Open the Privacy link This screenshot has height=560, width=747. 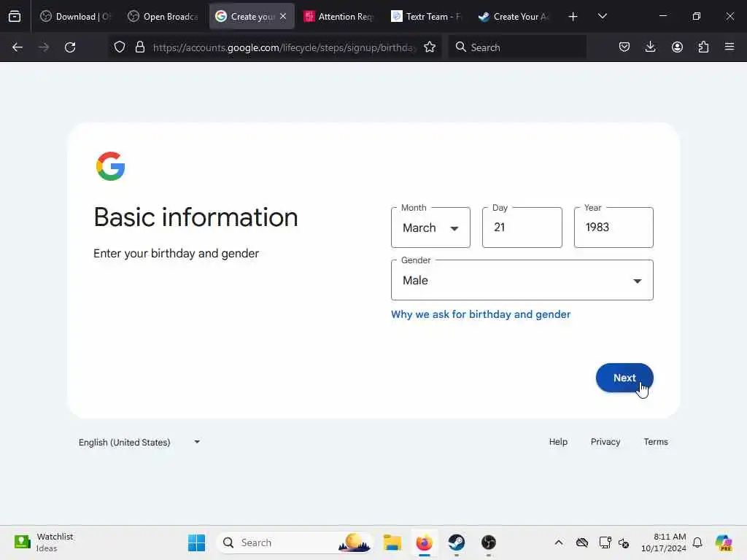point(605,442)
